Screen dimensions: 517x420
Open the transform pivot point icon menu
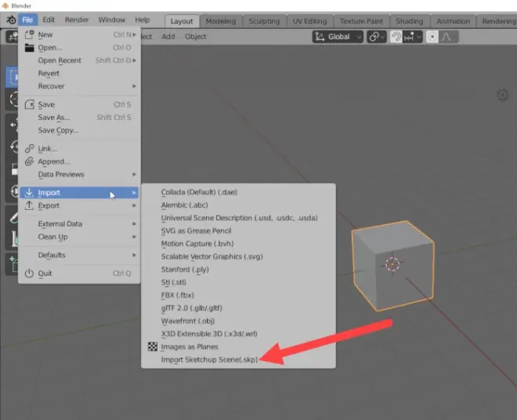click(x=375, y=37)
